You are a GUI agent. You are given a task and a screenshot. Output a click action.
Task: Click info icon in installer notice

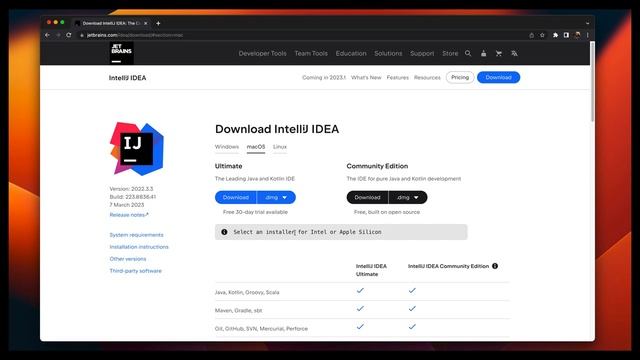point(224,232)
